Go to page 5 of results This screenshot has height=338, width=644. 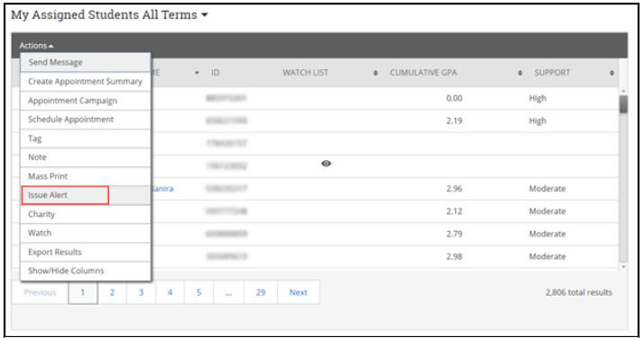199,292
